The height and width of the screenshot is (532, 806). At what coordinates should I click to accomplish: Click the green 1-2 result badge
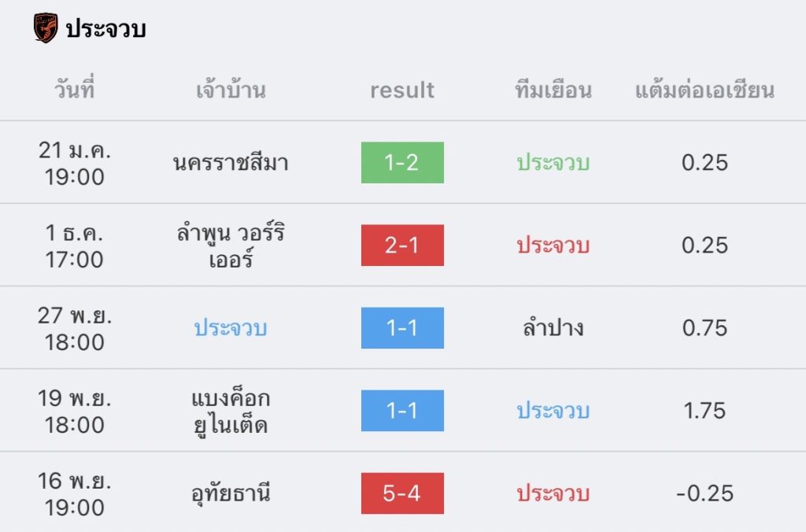[x=402, y=163]
